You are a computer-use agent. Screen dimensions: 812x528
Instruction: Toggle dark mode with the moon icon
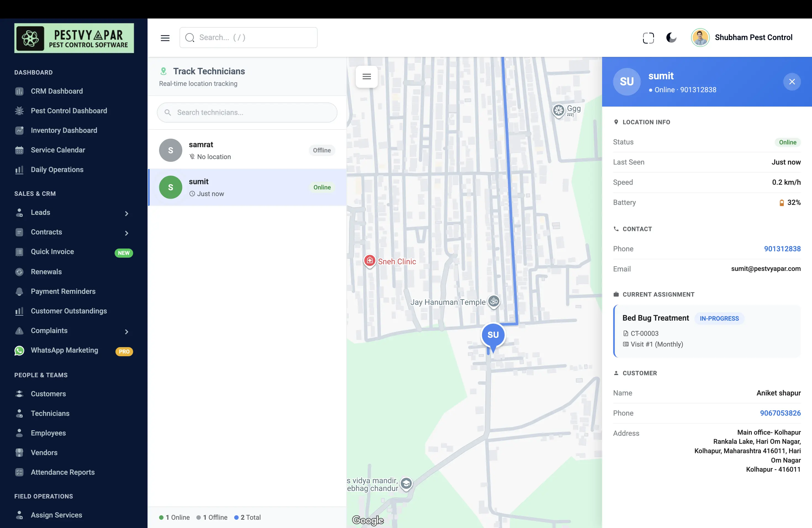[x=671, y=38]
